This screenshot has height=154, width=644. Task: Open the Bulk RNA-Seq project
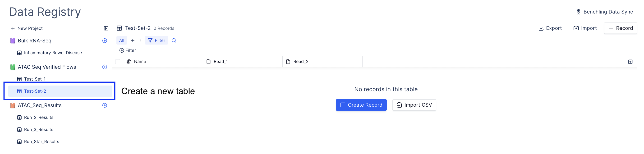(x=35, y=41)
